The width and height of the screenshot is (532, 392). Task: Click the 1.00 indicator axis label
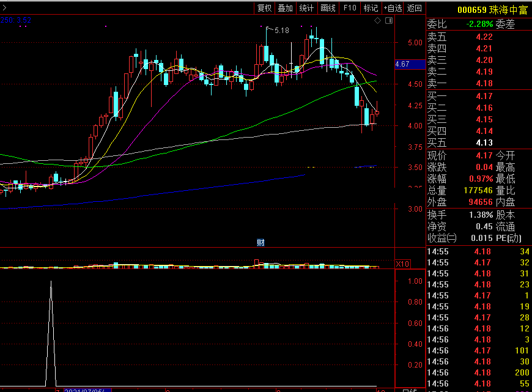pos(415,281)
